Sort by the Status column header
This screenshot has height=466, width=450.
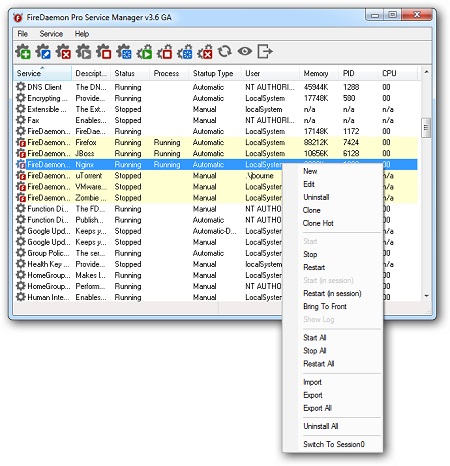130,73
